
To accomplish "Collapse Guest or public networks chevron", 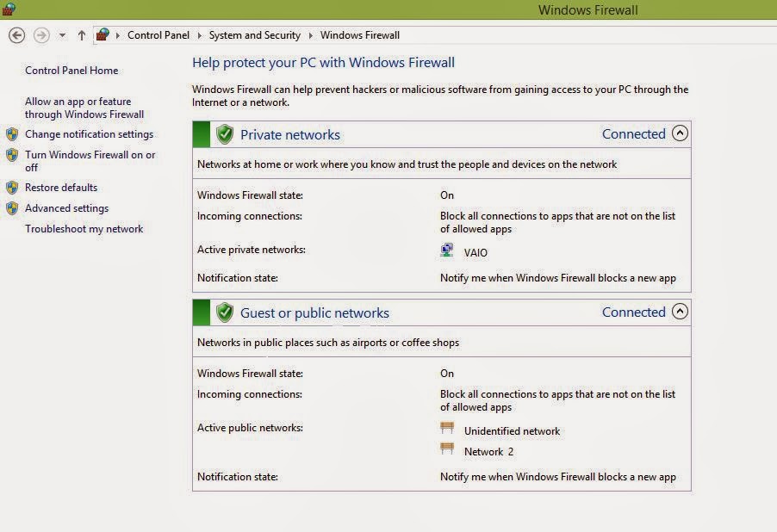I will (680, 312).
